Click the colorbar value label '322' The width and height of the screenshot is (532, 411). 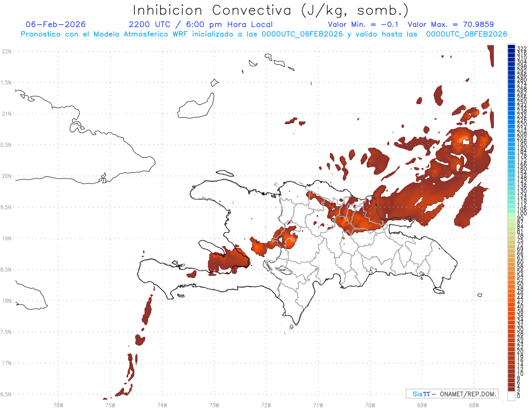(x=522, y=48)
